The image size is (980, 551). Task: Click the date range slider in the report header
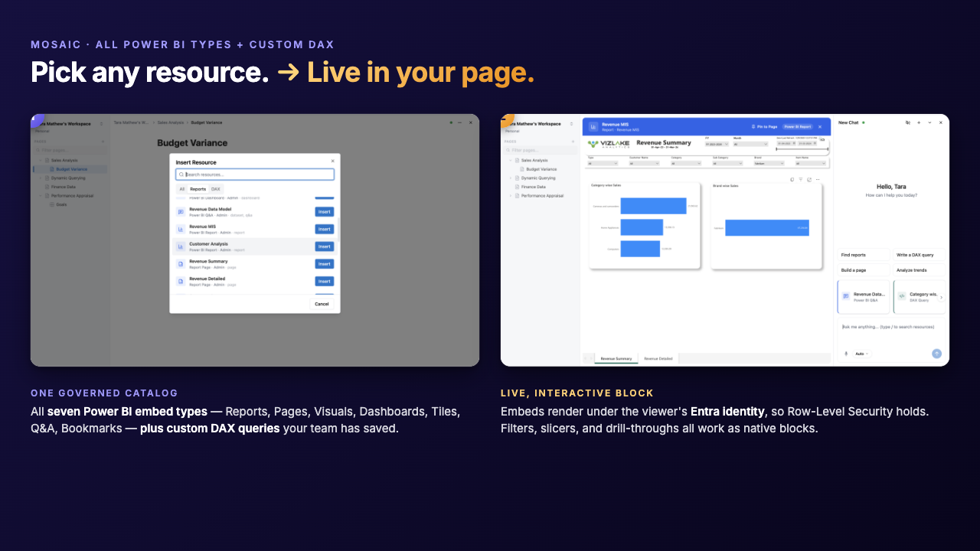[x=802, y=149]
